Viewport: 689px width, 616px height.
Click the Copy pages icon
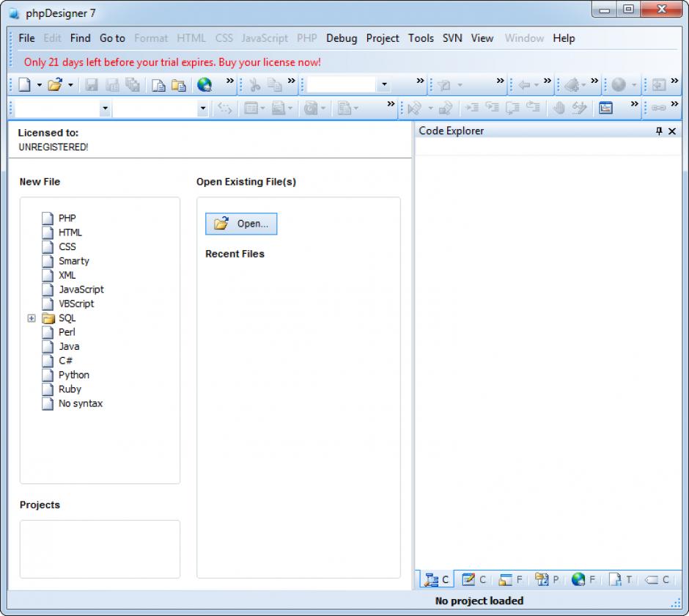point(275,85)
